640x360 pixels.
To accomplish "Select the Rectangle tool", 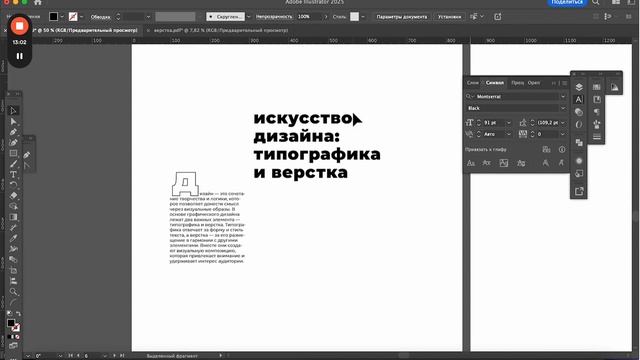I will 13,153.
